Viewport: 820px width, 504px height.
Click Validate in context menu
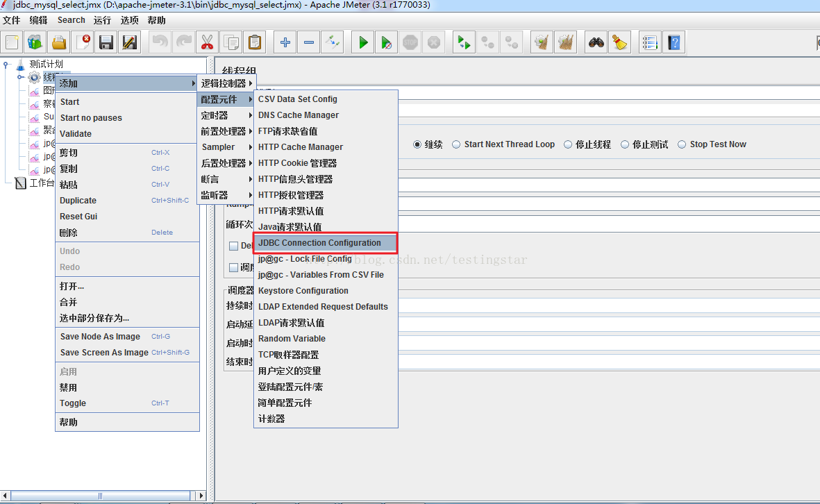point(127,134)
